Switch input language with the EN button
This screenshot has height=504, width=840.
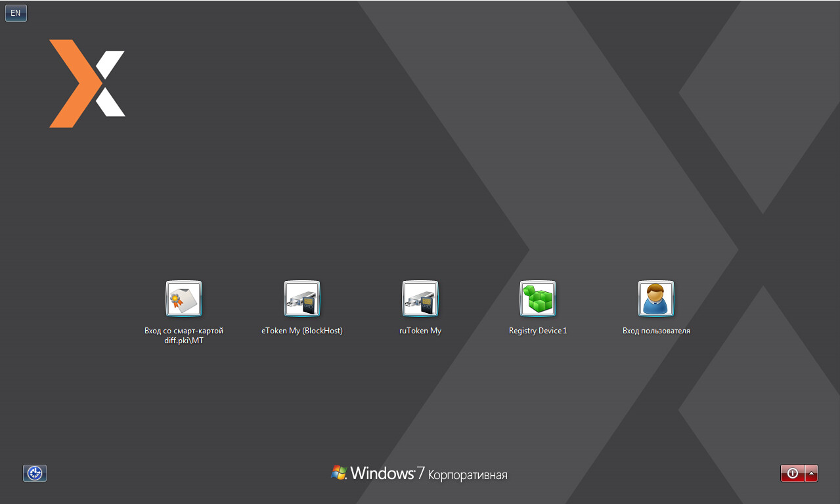[16, 13]
